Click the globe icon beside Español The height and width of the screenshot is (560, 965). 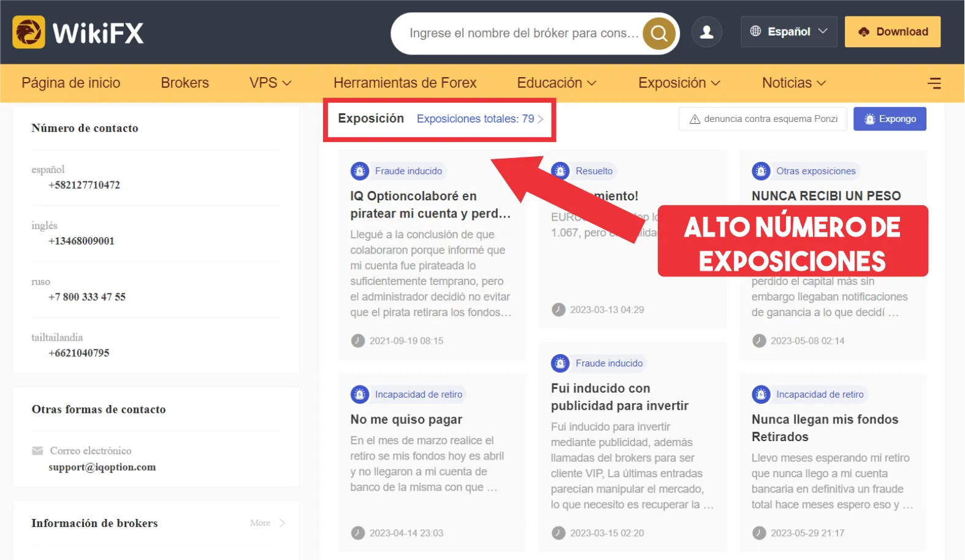pyautogui.click(x=755, y=31)
